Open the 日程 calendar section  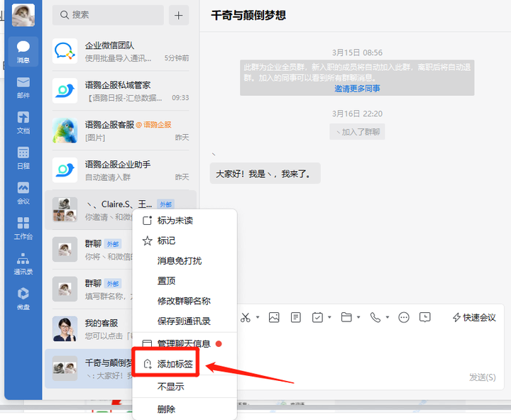click(23, 157)
